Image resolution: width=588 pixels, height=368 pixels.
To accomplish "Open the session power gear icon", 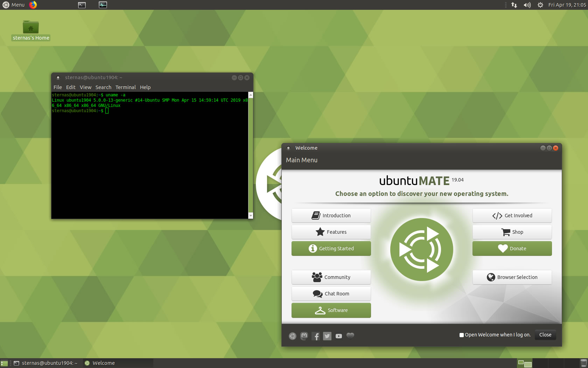I will coord(540,5).
